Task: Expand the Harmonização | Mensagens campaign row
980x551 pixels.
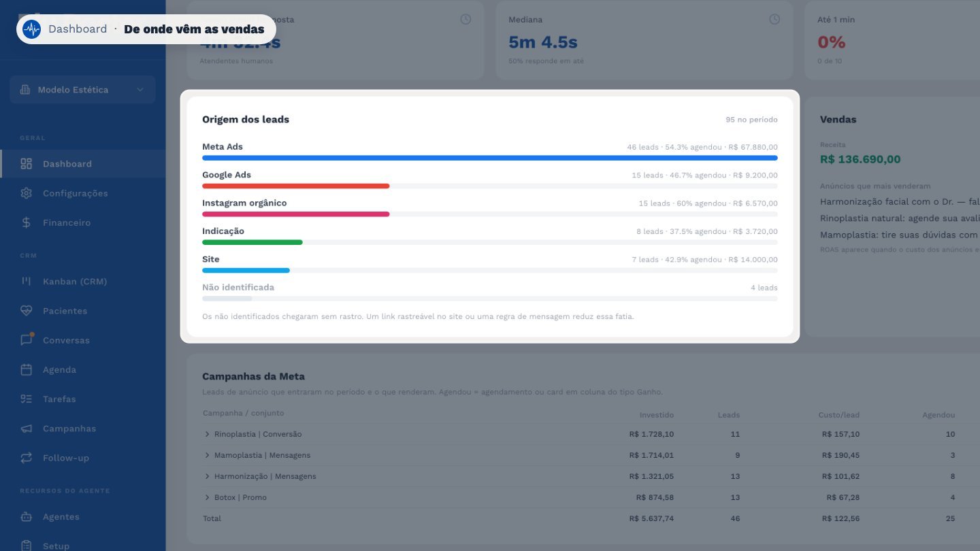Action: click(207, 476)
